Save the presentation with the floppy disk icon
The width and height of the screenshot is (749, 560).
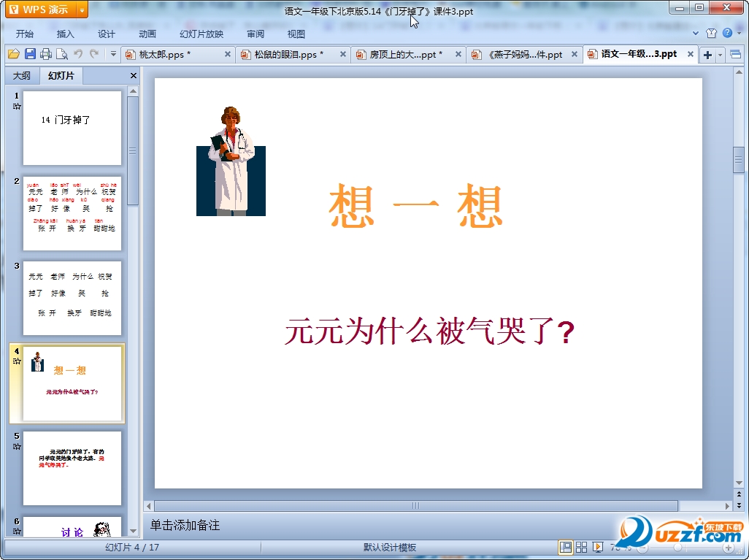(x=30, y=54)
